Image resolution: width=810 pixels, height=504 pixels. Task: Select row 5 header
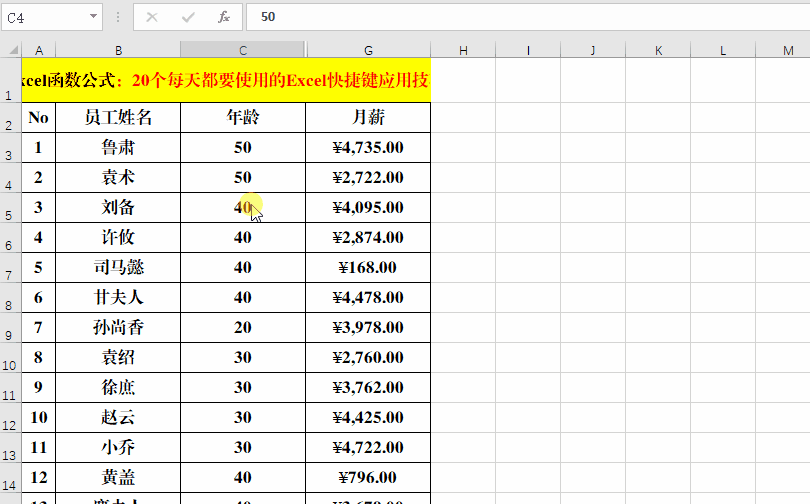tap(9, 208)
